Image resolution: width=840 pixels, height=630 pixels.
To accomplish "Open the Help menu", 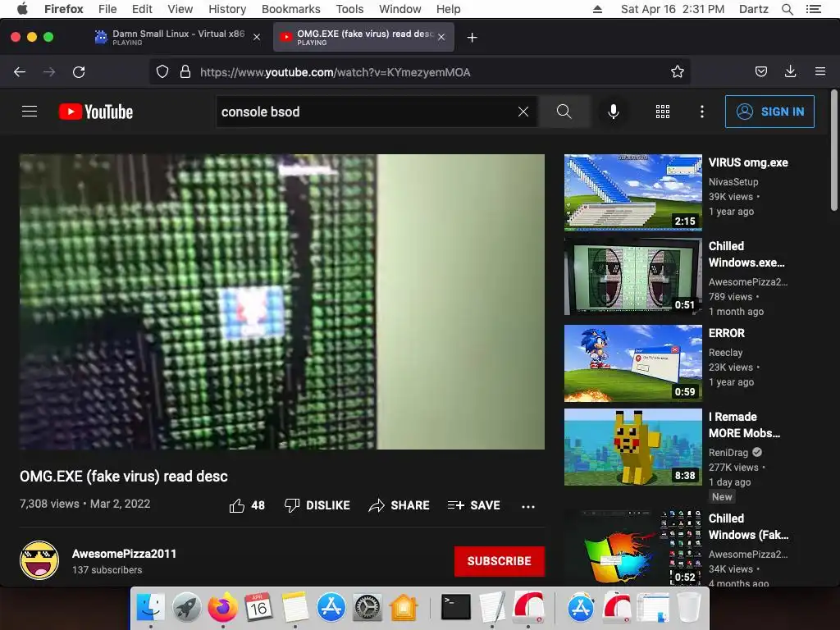I will point(449,9).
